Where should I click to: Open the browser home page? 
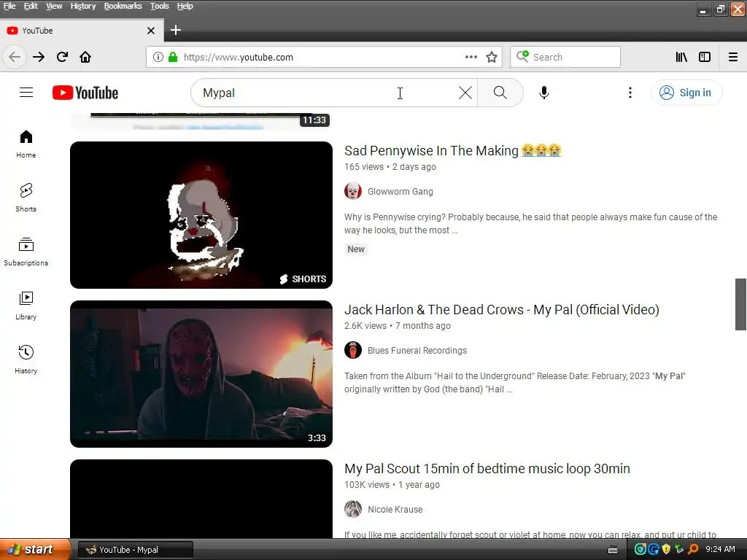[85, 57]
